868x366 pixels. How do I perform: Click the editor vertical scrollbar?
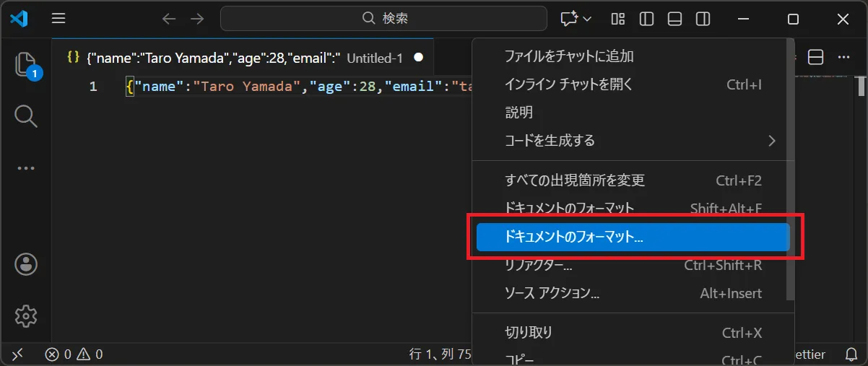tap(862, 86)
